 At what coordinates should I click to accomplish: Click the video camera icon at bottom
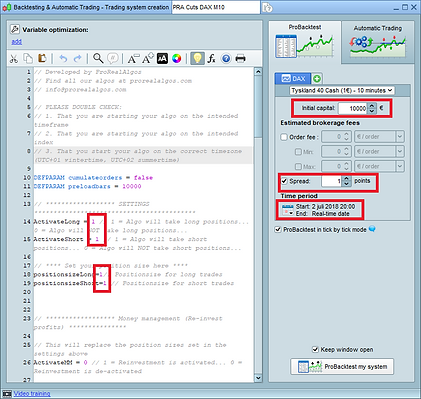7,394
